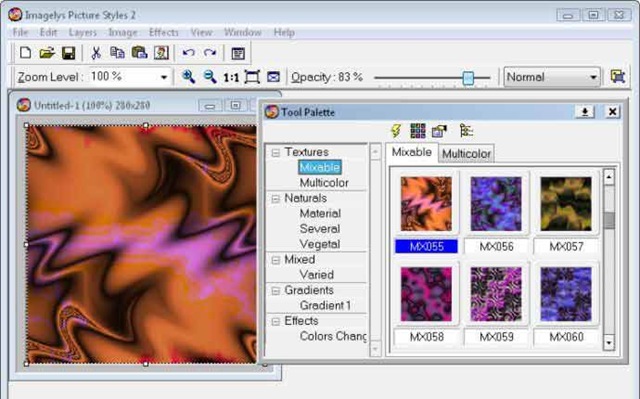Select the Vegetal tree item
The image size is (640, 399).
320,244
